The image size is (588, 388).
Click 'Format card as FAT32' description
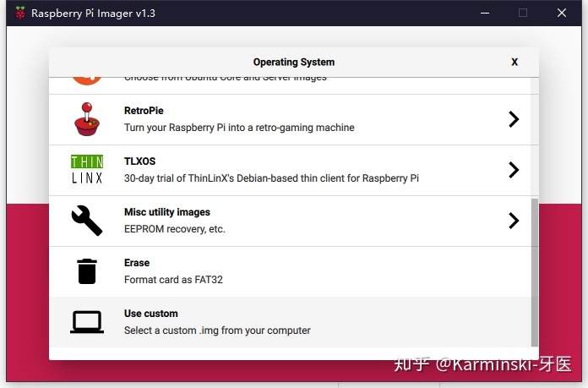click(x=173, y=280)
